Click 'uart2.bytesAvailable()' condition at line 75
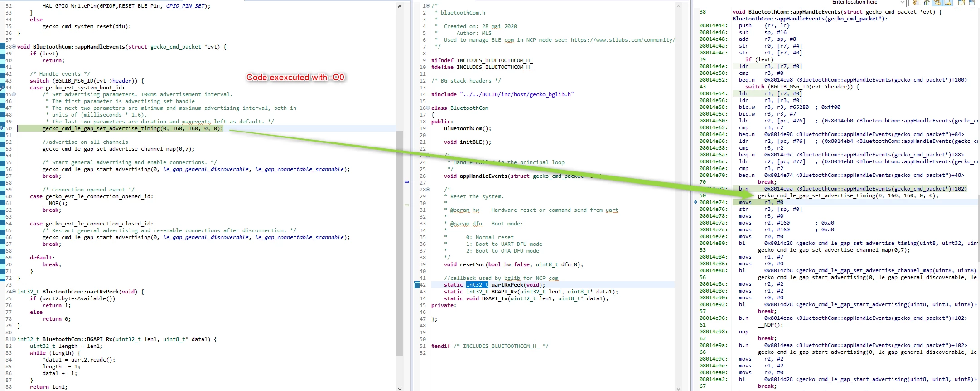Viewport: 980px width, 391px height. point(77,298)
